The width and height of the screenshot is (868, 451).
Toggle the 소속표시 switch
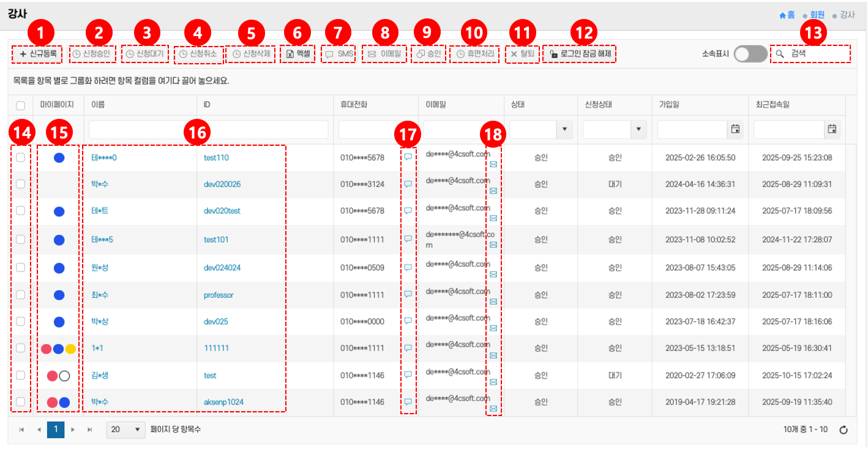750,54
